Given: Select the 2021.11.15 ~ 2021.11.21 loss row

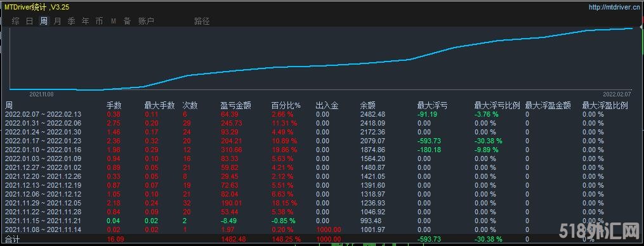Looking at the screenshot, I should pyautogui.click(x=322, y=221).
